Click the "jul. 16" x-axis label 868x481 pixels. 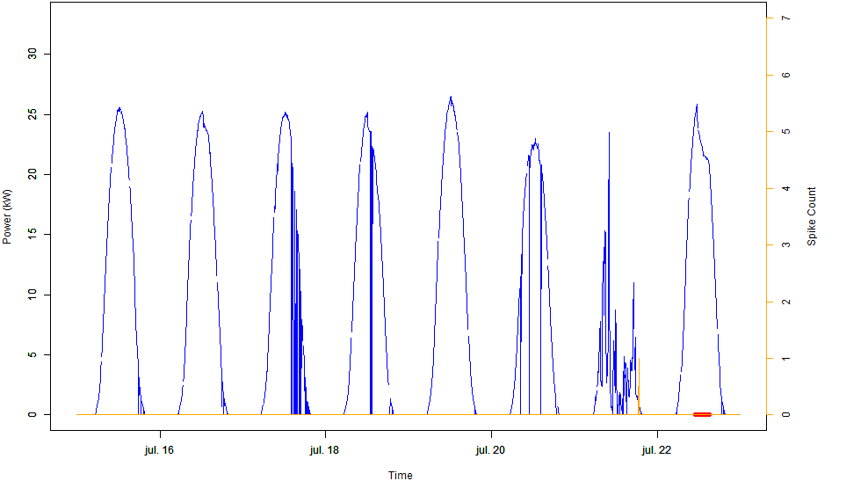[x=159, y=450]
